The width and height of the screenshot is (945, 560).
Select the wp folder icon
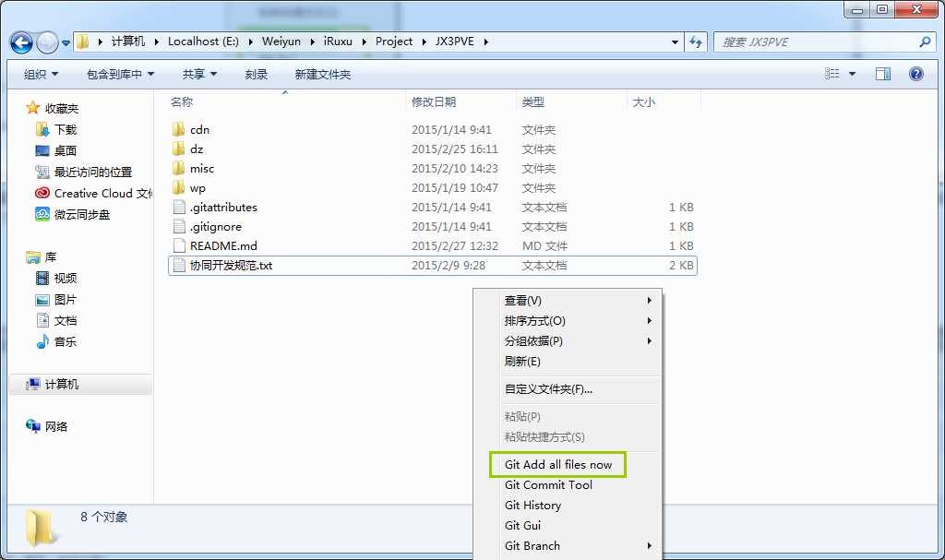click(x=178, y=187)
